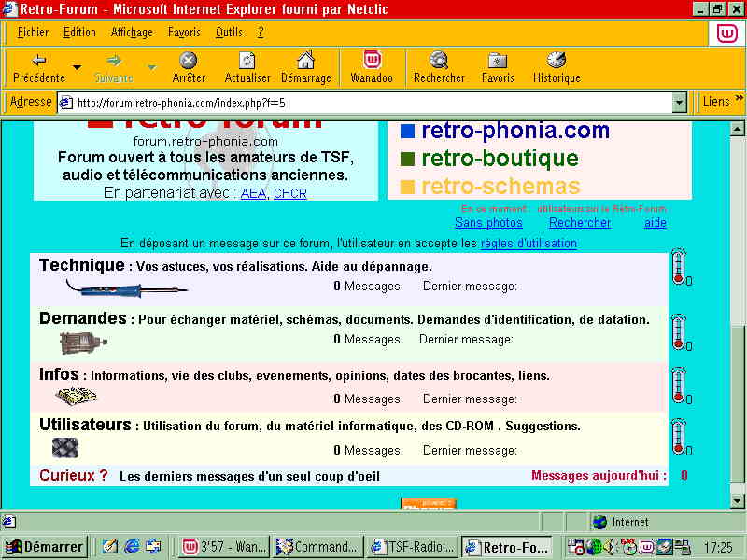
Task: Click the Retro-Fo... taskbar button
Action: (x=508, y=546)
